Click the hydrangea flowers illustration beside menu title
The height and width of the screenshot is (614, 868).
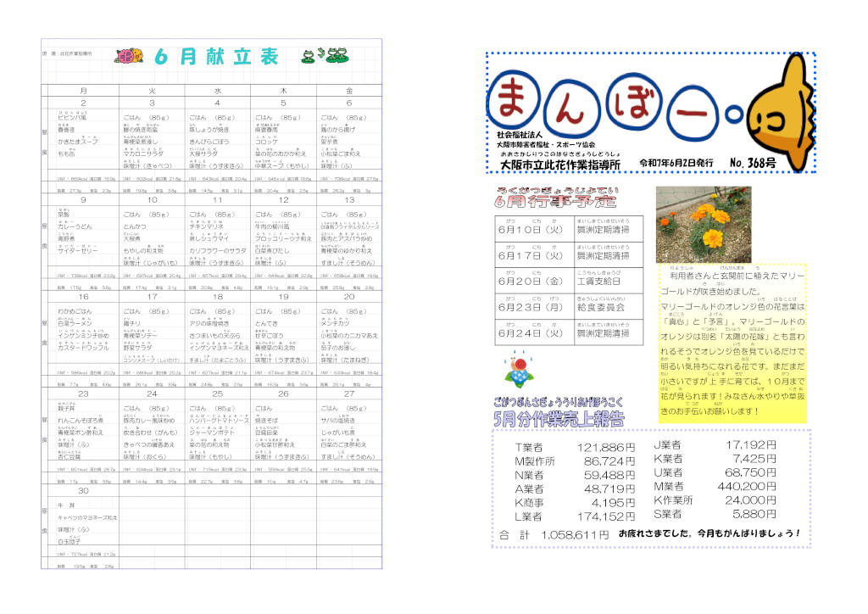pos(129,57)
